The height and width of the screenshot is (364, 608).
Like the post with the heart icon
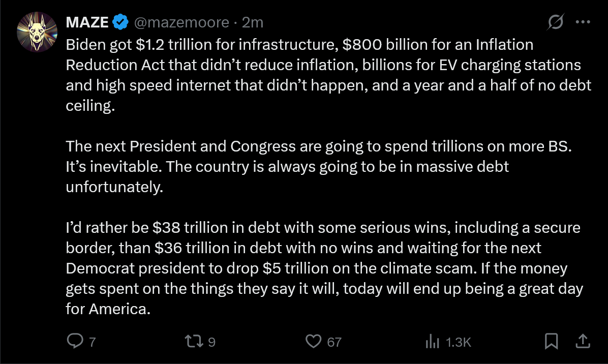tap(313, 341)
